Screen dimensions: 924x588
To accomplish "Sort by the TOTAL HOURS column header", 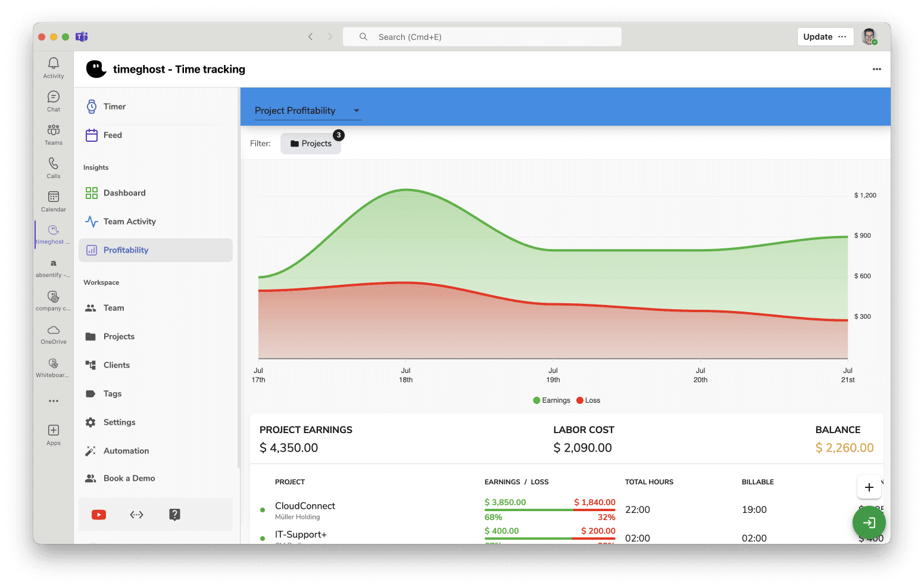I will (x=649, y=482).
